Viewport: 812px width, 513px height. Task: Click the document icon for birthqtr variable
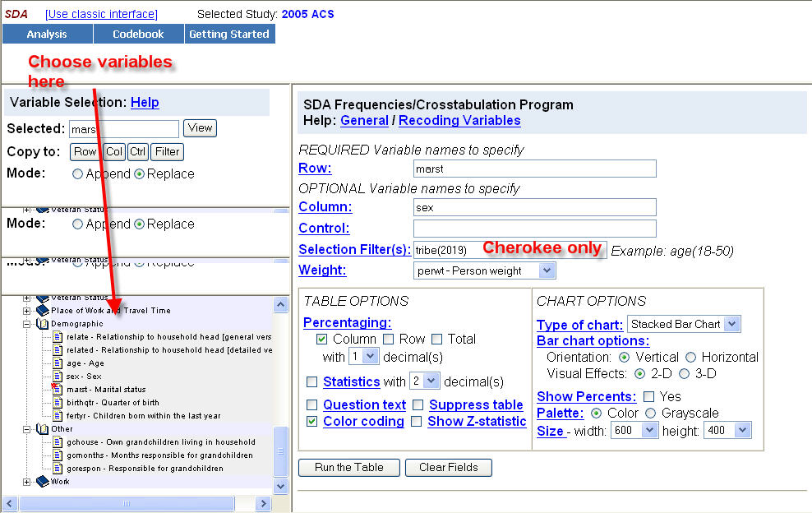tap(58, 403)
